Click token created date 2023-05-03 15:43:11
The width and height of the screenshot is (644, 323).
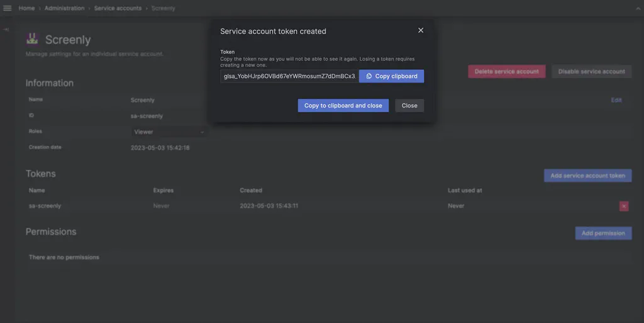tap(269, 206)
